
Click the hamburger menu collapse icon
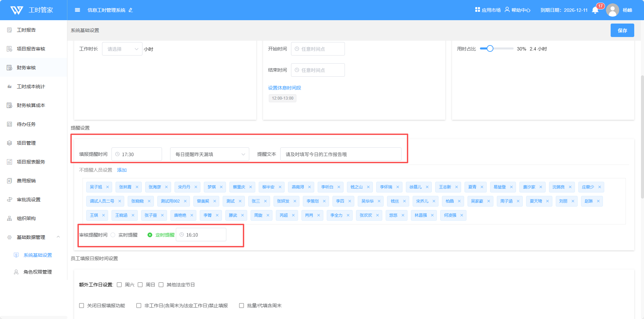77,10
